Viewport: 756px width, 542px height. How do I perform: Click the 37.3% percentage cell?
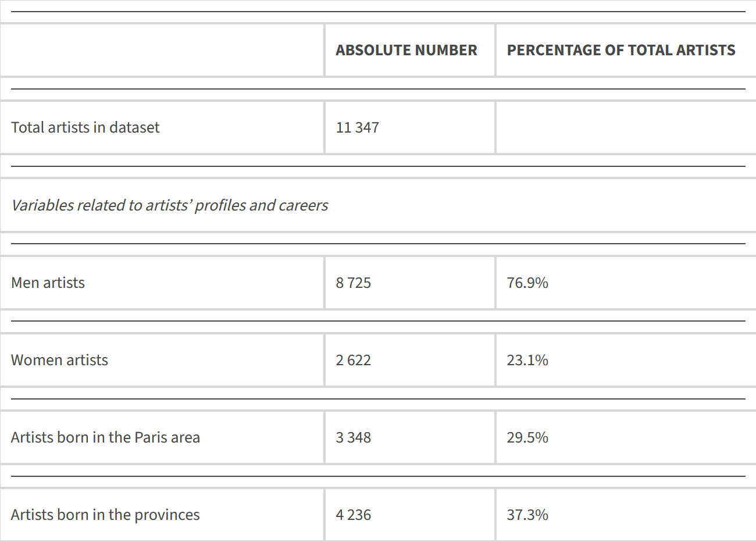[x=527, y=515]
